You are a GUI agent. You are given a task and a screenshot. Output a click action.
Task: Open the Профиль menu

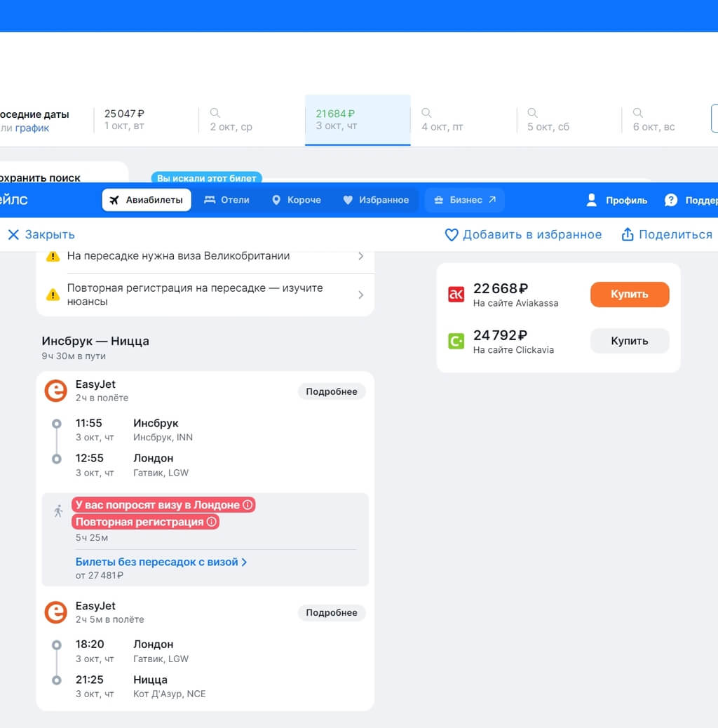617,200
